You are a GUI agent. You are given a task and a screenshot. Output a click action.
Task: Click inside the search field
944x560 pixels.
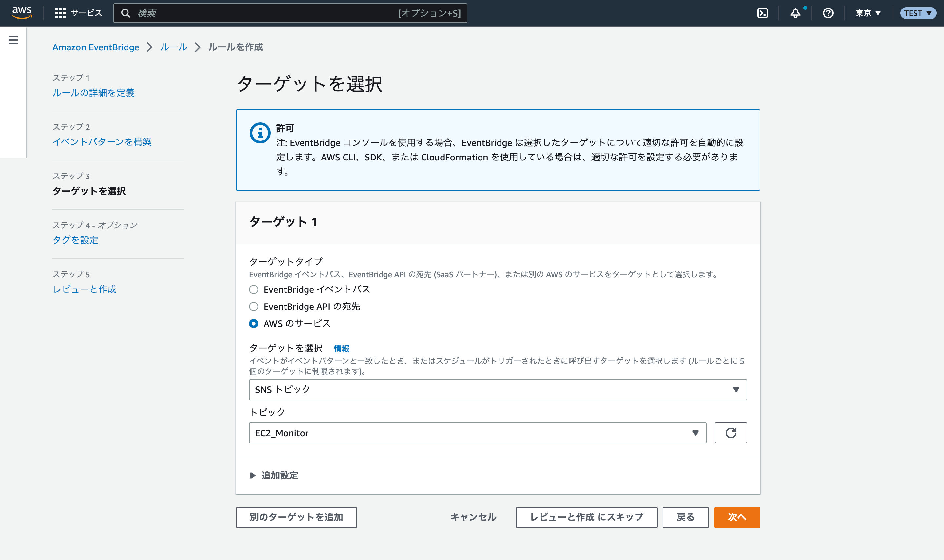click(x=264, y=13)
